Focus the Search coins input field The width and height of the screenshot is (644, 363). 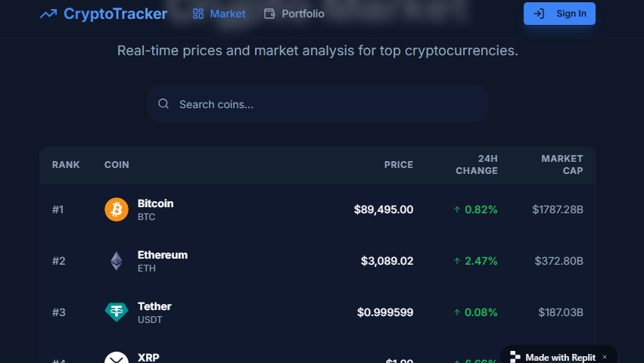[325, 104]
